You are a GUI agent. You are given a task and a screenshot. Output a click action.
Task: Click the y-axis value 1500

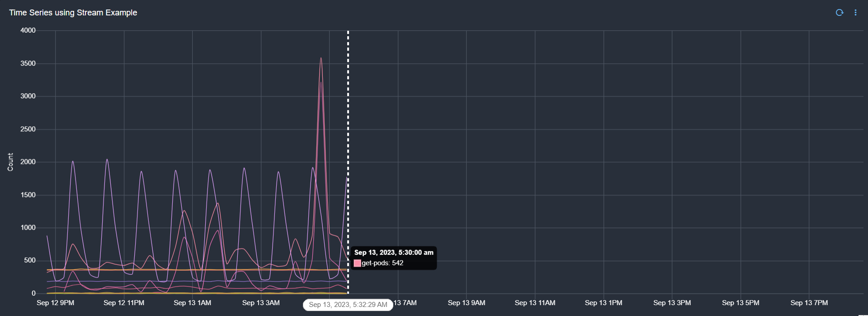[28, 195]
